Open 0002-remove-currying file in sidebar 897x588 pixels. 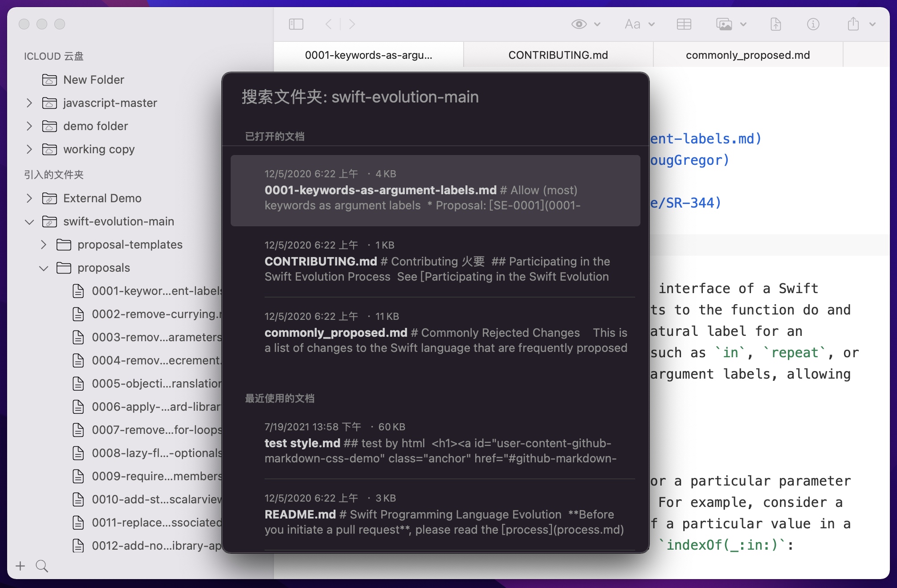pos(154,314)
